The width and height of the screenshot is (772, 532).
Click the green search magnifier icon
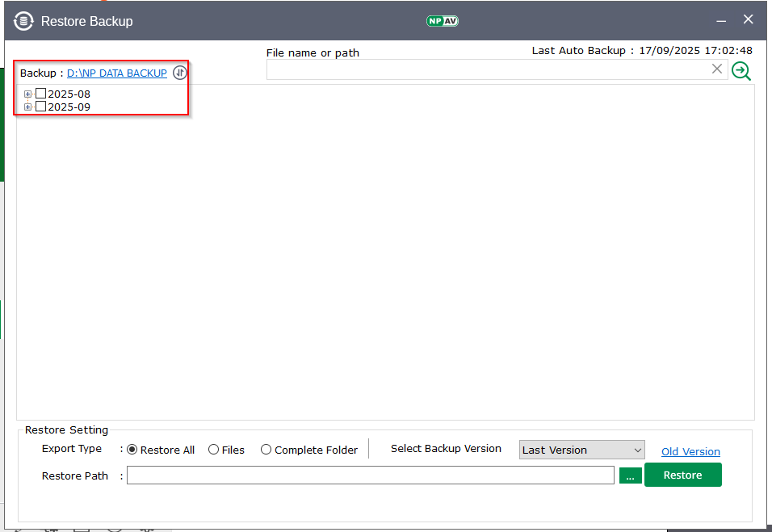point(741,71)
